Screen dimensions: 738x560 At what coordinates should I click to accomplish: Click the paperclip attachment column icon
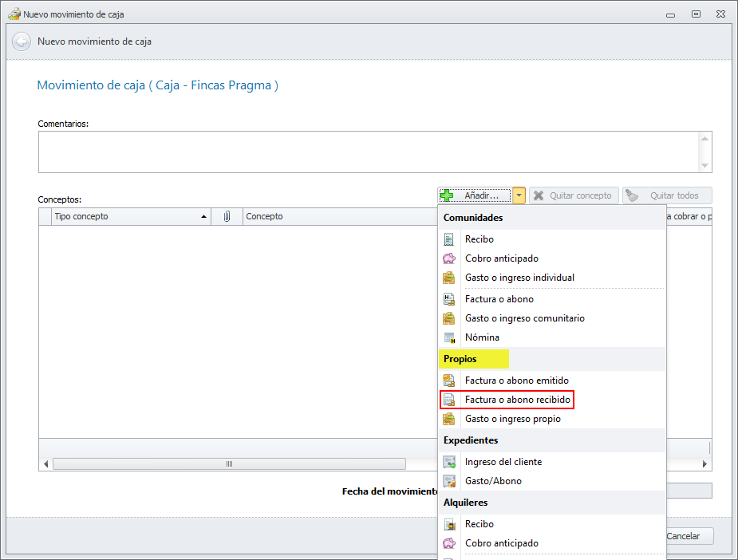[227, 216]
